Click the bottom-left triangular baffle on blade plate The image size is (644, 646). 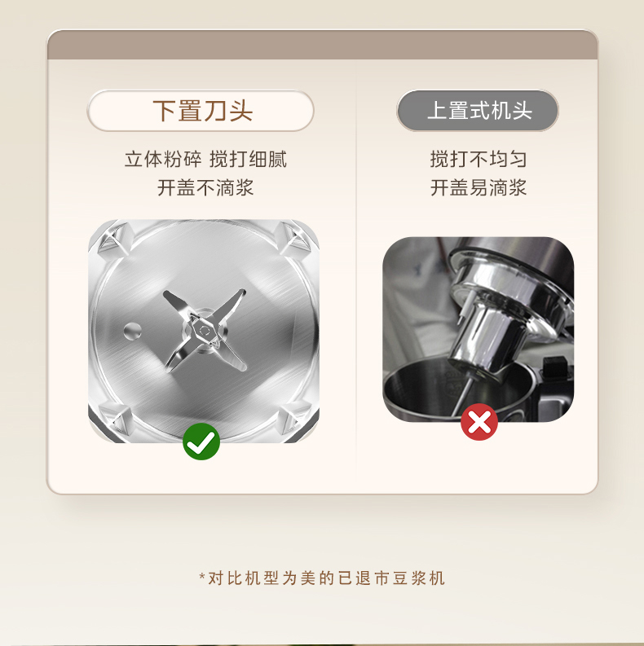pyautogui.click(x=116, y=420)
